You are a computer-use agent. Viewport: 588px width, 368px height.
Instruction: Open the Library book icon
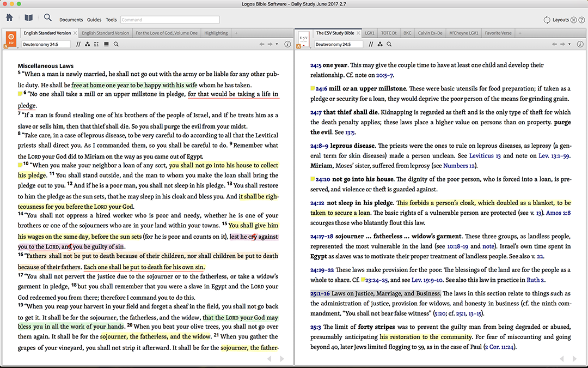point(28,17)
